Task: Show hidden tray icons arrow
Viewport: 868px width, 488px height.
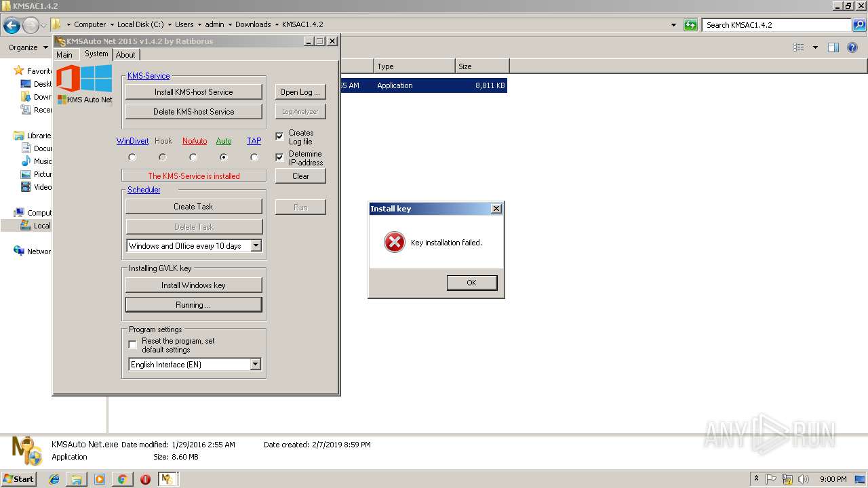Action: (x=756, y=479)
